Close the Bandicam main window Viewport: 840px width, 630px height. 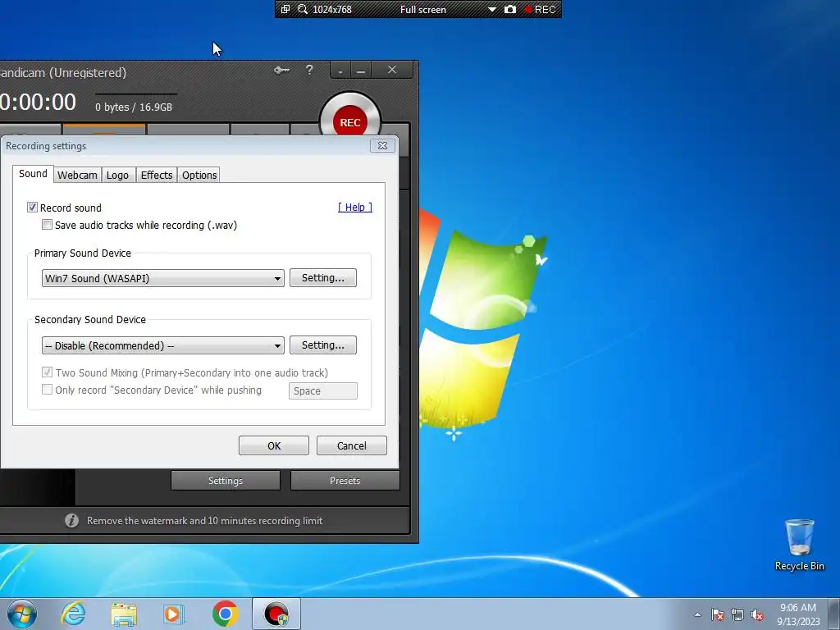click(392, 71)
